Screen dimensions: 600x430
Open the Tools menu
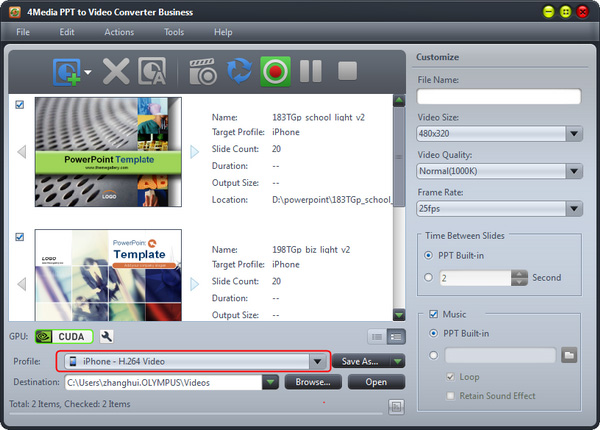point(174,32)
